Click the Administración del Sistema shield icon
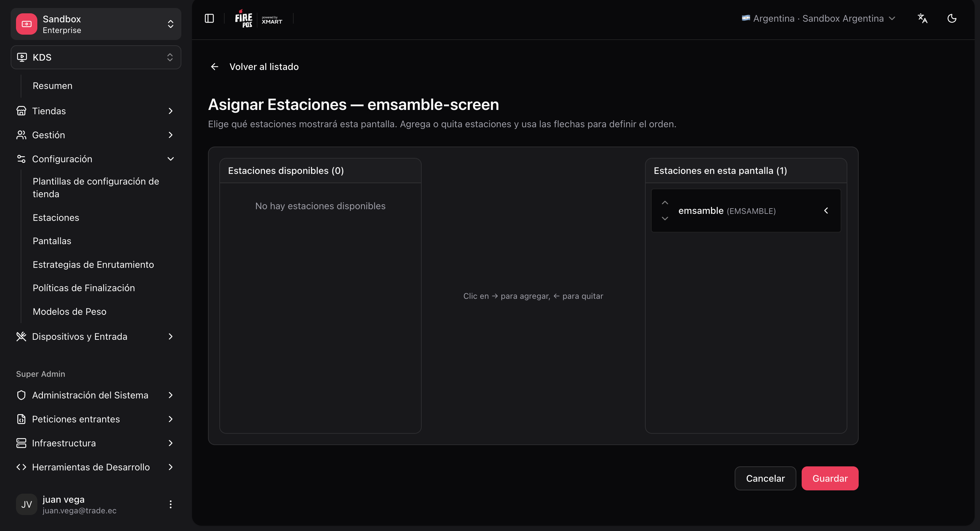This screenshot has width=980, height=531. coord(21,395)
